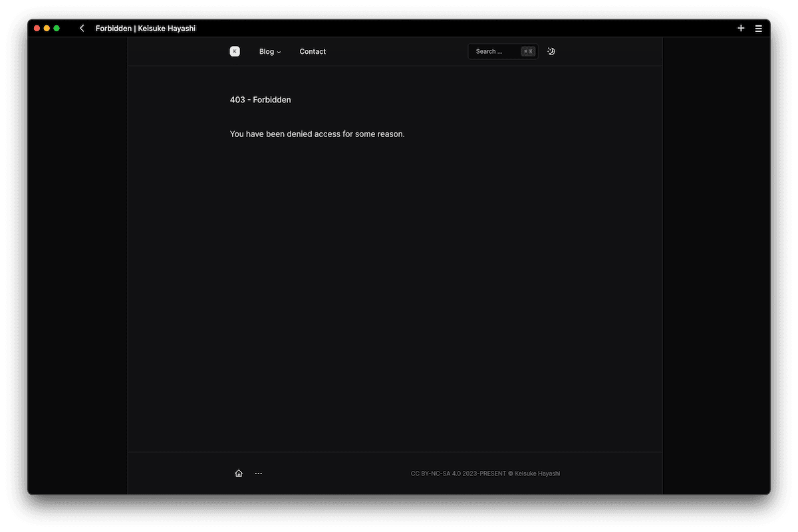Open the footer ellipsis more options
This screenshot has height=532, width=798.
click(259, 473)
